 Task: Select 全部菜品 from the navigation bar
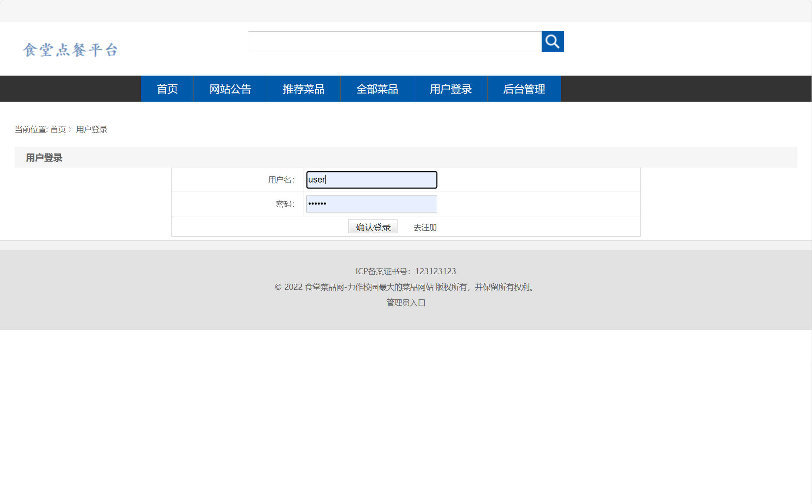click(x=377, y=89)
